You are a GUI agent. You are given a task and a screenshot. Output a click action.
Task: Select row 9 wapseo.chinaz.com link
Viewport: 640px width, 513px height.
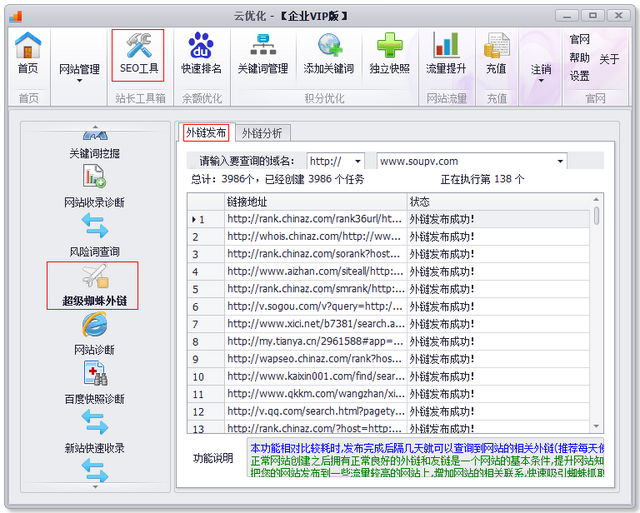coord(316,359)
